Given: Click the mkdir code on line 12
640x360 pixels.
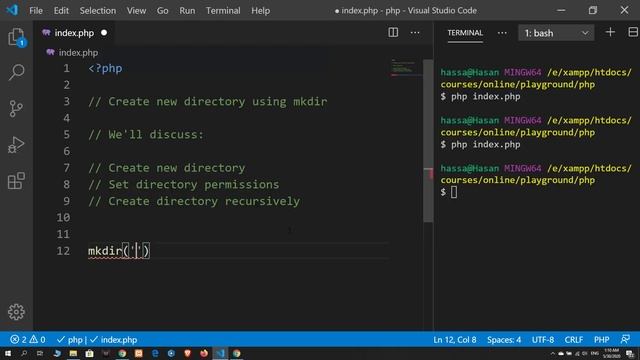Looking at the screenshot, I should click(x=119, y=251).
